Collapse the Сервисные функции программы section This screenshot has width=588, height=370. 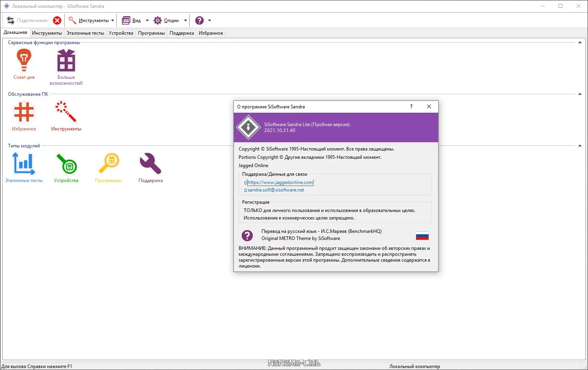[x=580, y=43]
